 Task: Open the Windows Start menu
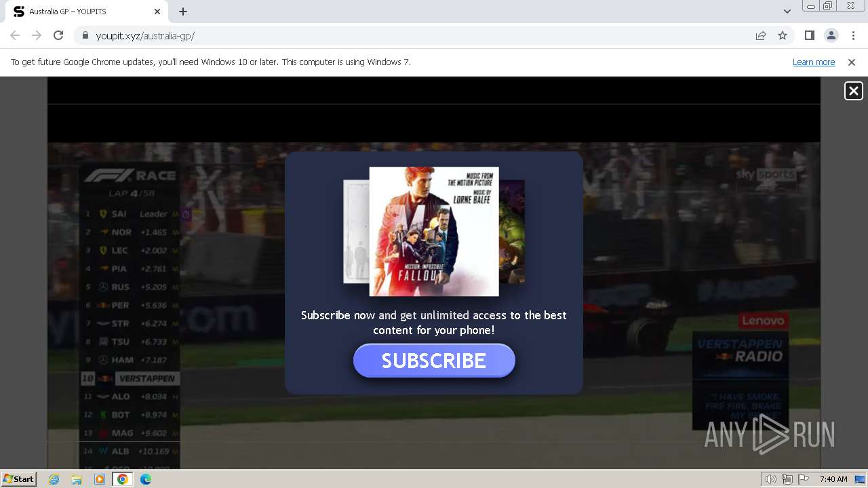point(18,479)
